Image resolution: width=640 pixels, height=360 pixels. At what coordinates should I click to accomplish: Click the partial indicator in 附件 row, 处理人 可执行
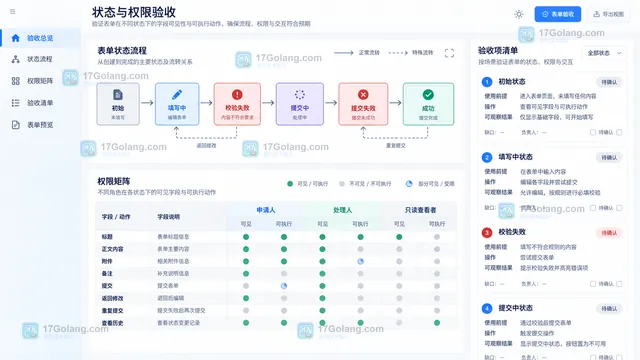coord(360,261)
